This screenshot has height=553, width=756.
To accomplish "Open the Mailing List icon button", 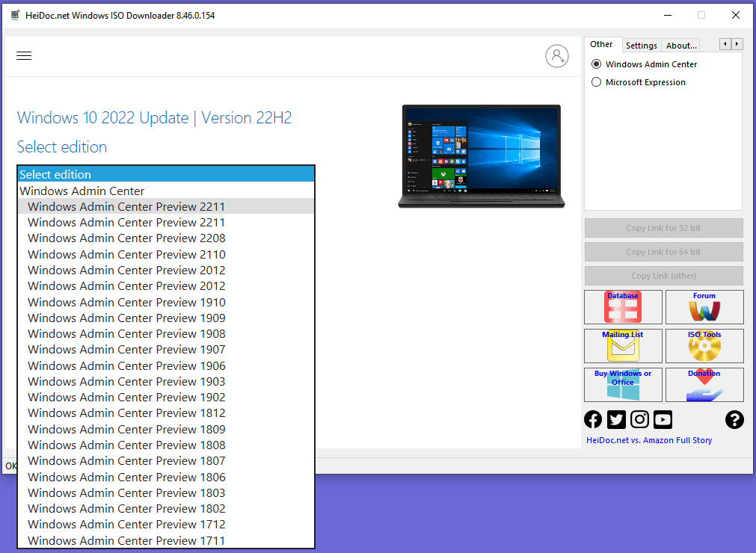I will point(623,346).
